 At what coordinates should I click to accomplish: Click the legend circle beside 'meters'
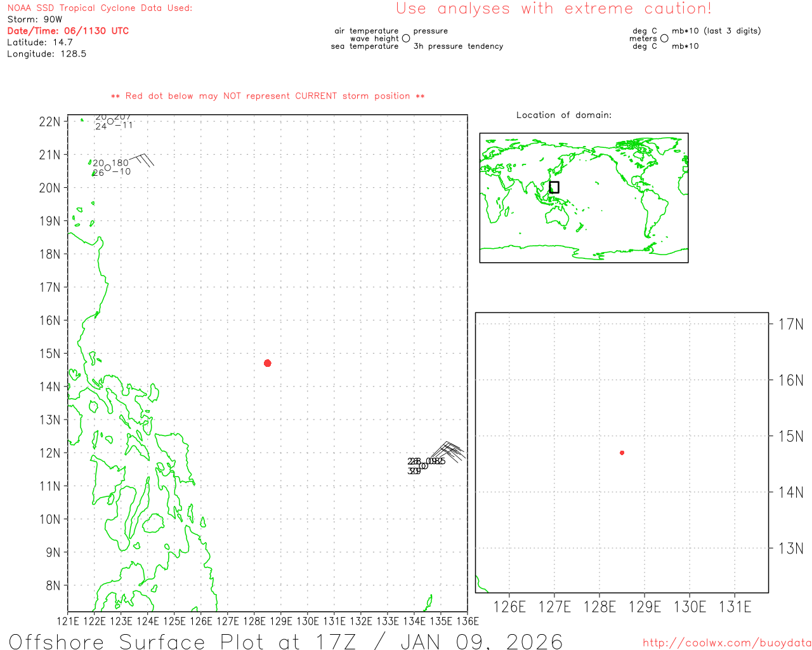point(664,39)
